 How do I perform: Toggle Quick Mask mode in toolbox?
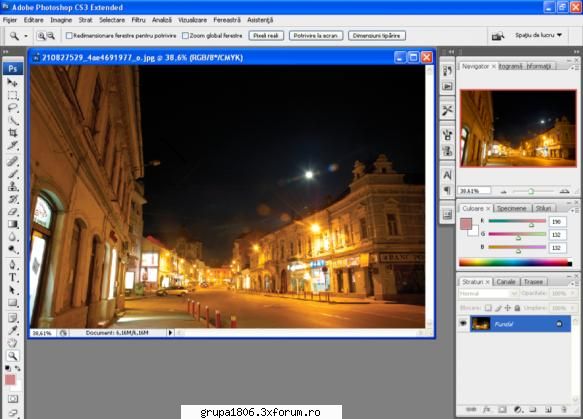(x=13, y=399)
